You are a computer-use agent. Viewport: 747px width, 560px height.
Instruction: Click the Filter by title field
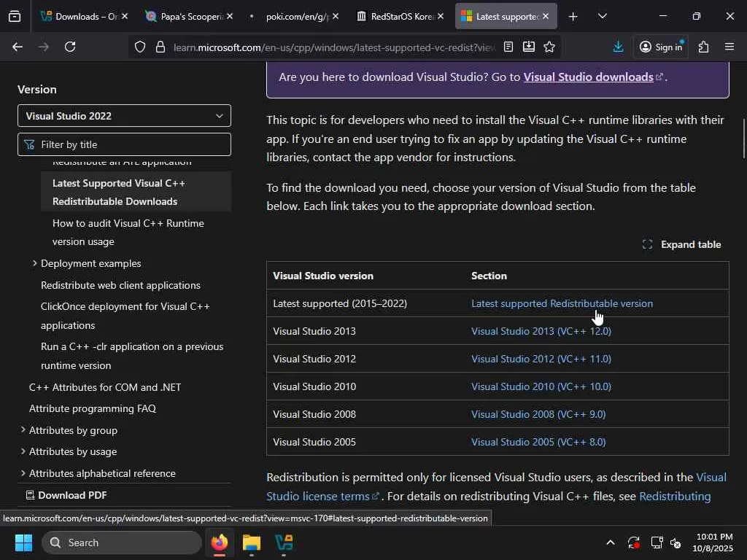(124, 144)
